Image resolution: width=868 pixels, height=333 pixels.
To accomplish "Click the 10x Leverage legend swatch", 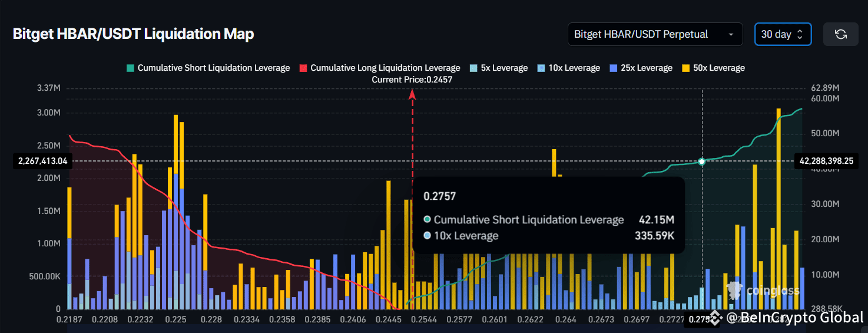I will [540, 68].
